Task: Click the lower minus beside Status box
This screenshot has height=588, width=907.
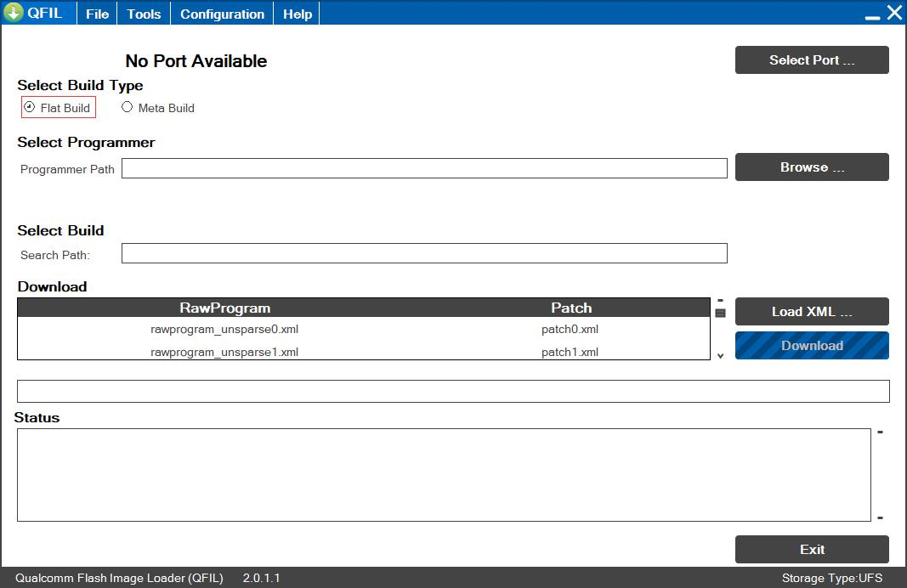Action: [x=880, y=518]
